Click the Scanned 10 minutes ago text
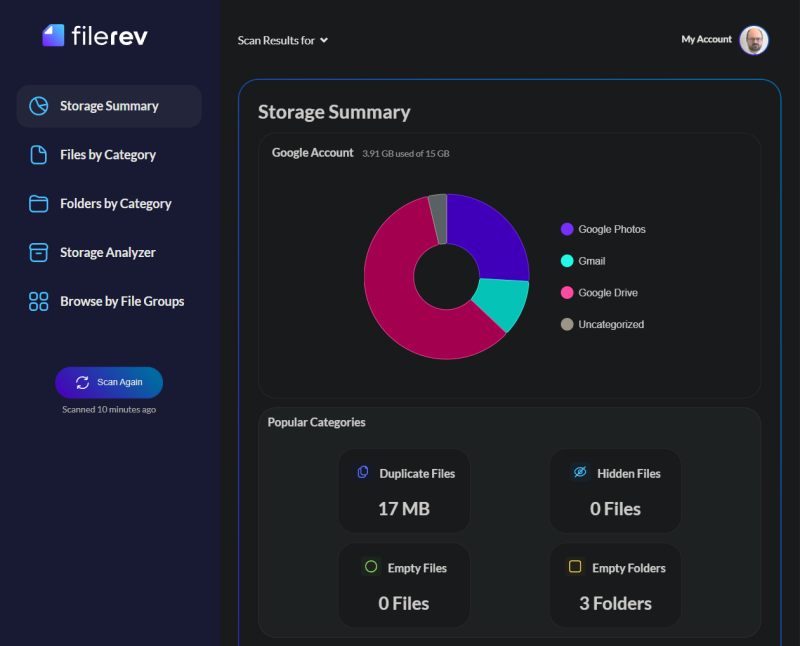Screen dimensions: 800x646 coord(109,409)
